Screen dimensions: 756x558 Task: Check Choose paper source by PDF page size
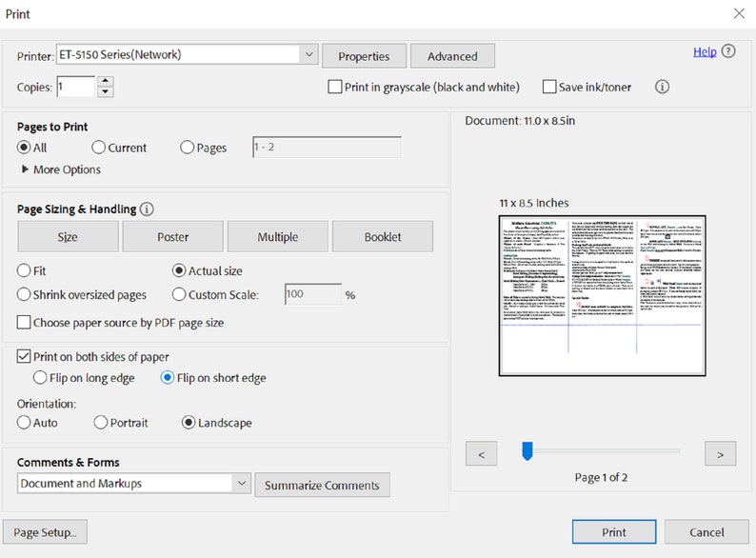coord(24,322)
